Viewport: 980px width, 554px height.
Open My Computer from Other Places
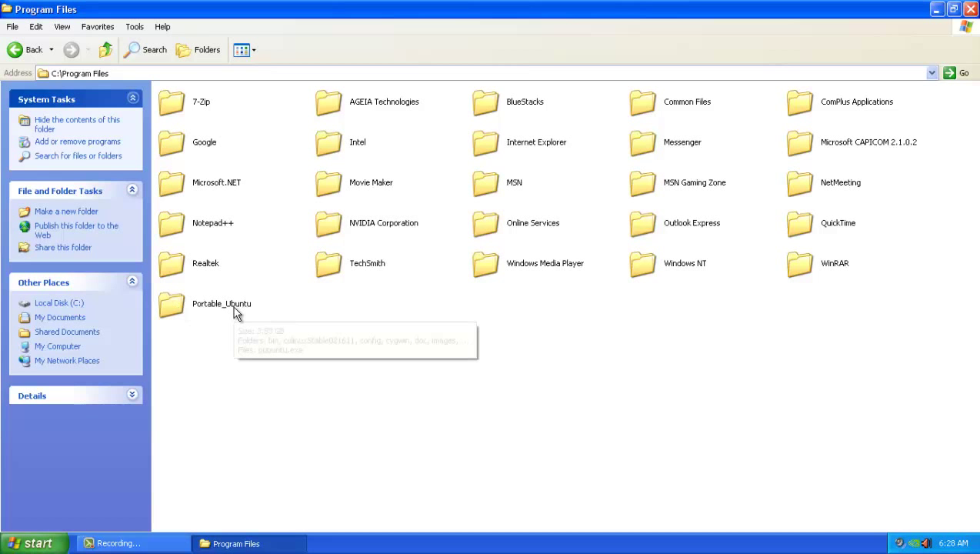pos(57,346)
